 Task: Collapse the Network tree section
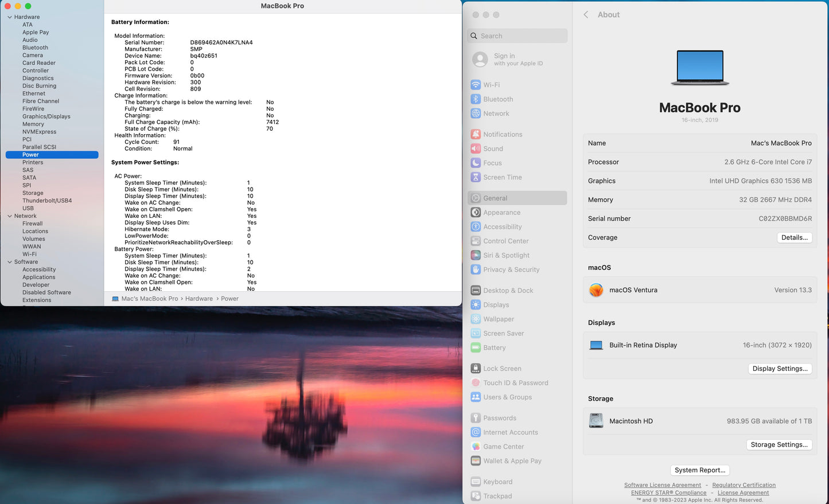[x=10, y=216]
